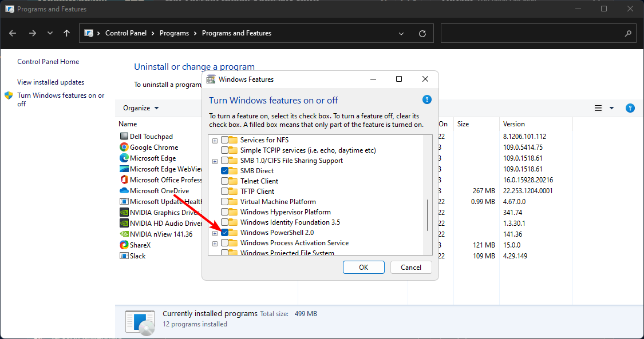Click the Programs breadcrumb
644x339 pixels.
click(174, 33)
